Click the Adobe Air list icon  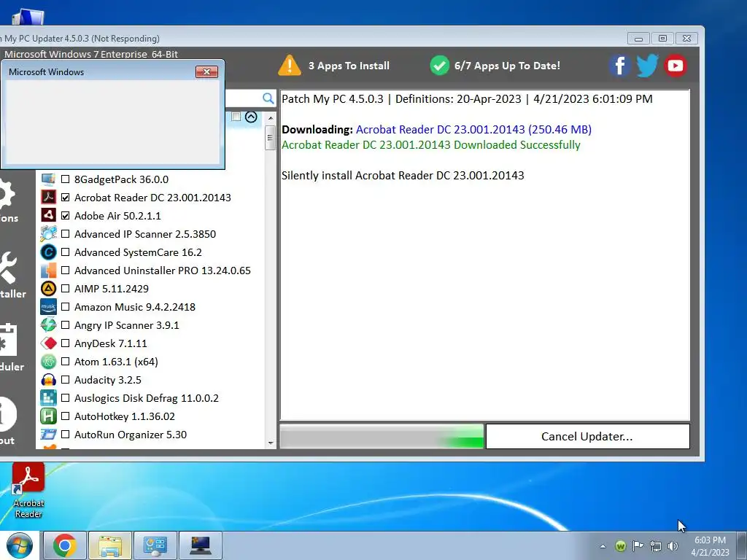(x=48, y=215)
